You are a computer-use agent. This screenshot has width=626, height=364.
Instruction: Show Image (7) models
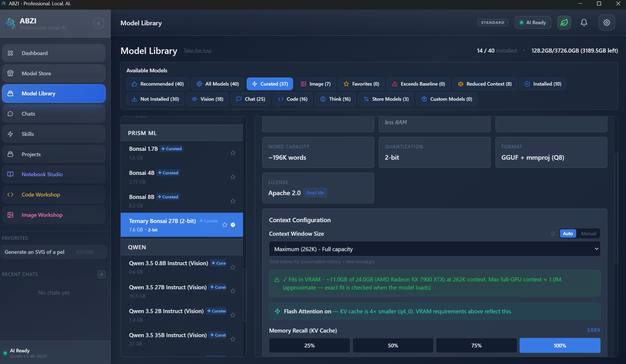pos(316,84)
